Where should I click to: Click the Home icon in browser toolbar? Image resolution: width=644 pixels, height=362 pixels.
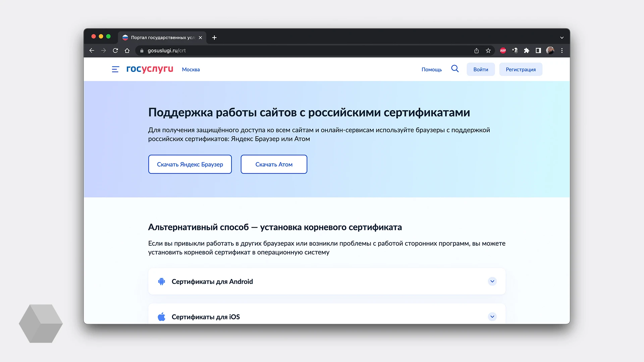pyautogui.click(x=127, y=50)
